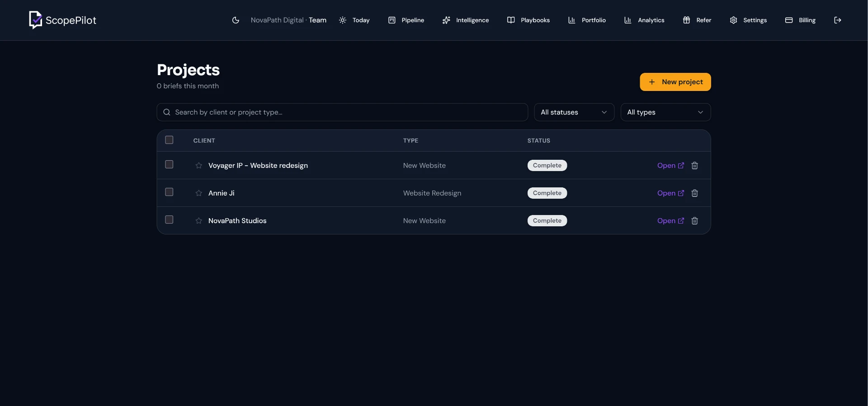868x406 pixels.
Task: Click NovaPath Digital · Team workspace label
Action: (x=288, y=20)
